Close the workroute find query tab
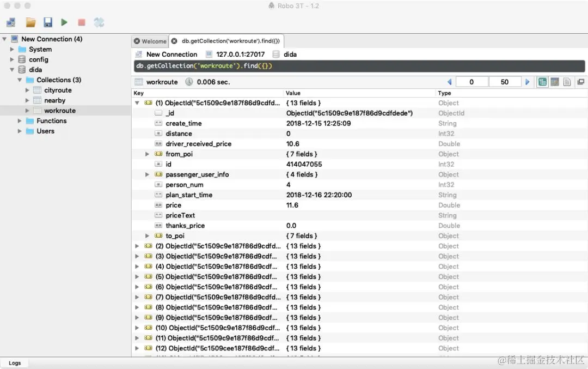The width and height of the screenshot is (588, 369). pos(174,41)
